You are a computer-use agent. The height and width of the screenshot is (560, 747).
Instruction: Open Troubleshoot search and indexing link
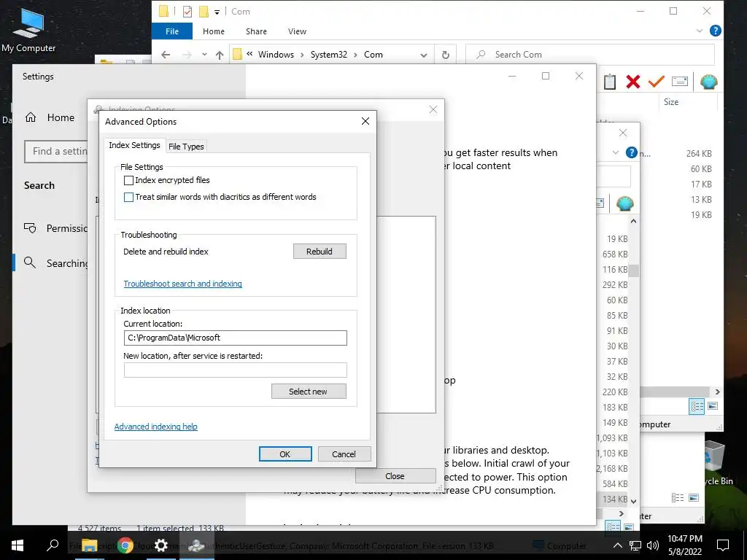pos(183,284)
